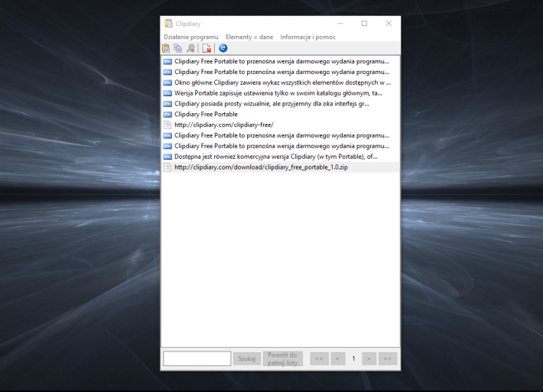Screen dimensions: 543x392
Task: Click the paste clipboard toolbar icon
Action: [x=166, y=48]
